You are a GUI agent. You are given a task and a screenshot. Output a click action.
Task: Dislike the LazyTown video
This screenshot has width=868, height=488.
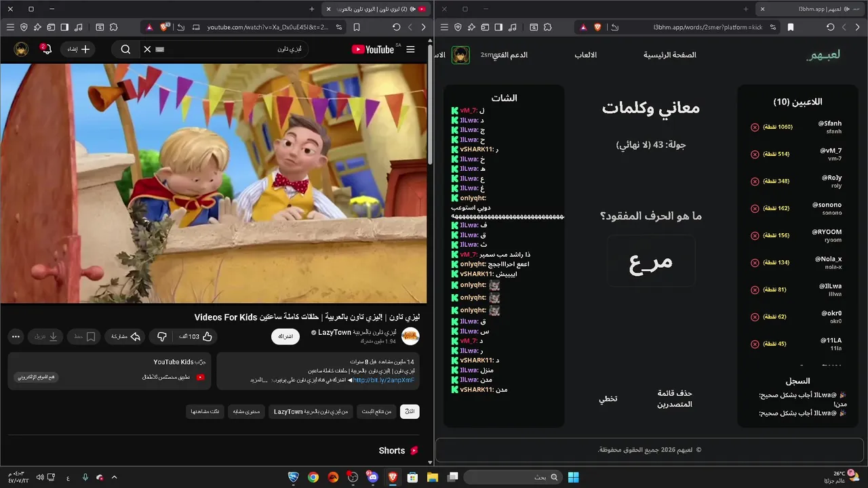(161, 336)
